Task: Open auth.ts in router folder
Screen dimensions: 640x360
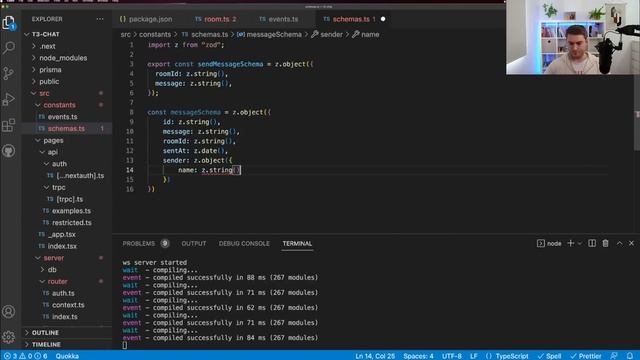Action: [63, 293]
